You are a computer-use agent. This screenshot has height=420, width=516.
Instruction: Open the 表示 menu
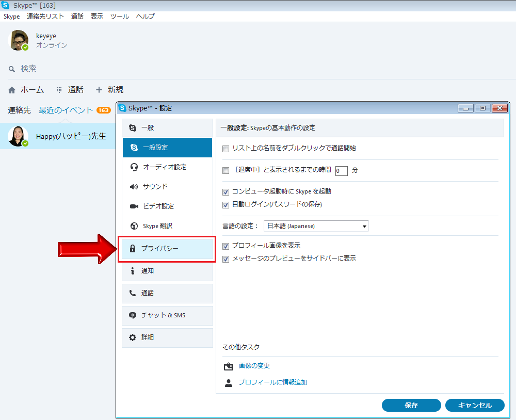97,17
